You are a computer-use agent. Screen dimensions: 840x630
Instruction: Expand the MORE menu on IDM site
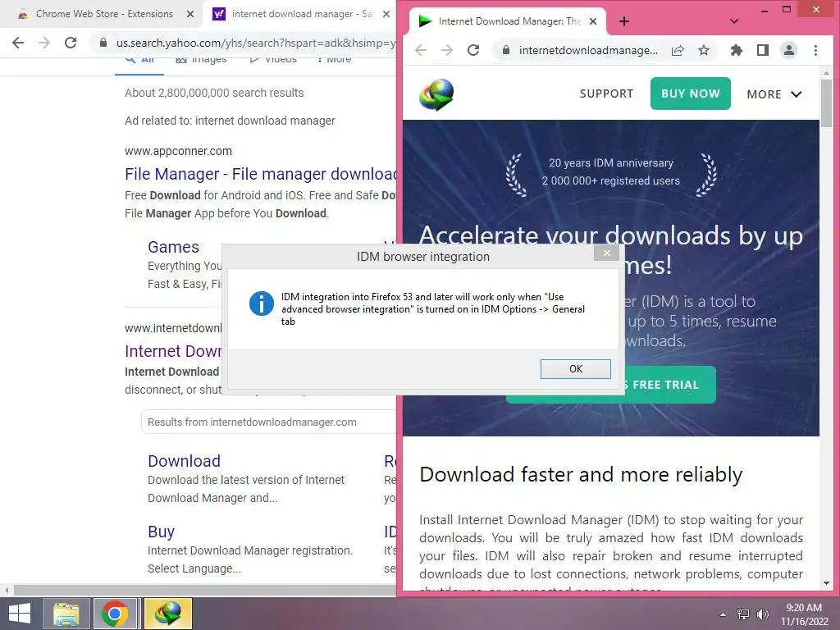pos(774,94)
